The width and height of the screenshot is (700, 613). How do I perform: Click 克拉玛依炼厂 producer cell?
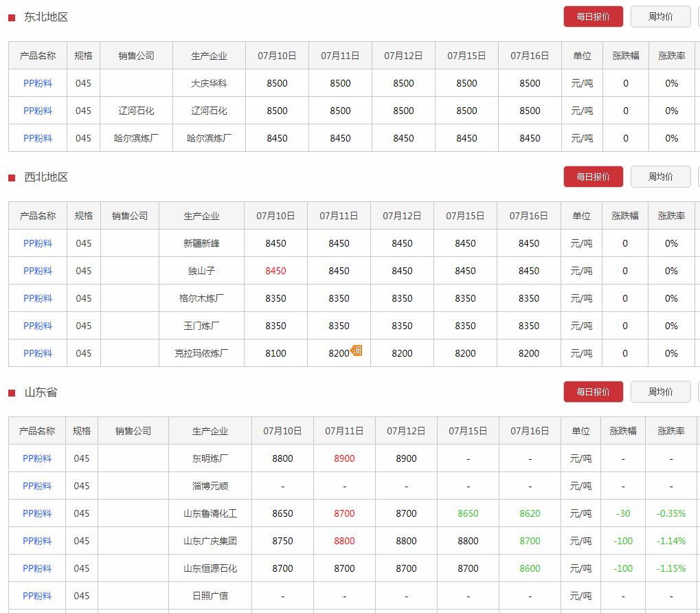pyautogui.click(x=201, y=353)
